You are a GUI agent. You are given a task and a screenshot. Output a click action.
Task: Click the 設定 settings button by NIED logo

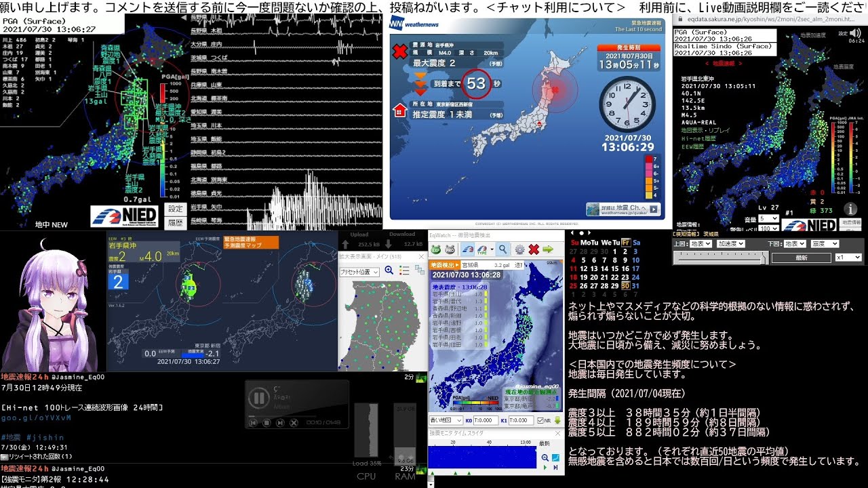pyautogui.click(x=175, y=209)
